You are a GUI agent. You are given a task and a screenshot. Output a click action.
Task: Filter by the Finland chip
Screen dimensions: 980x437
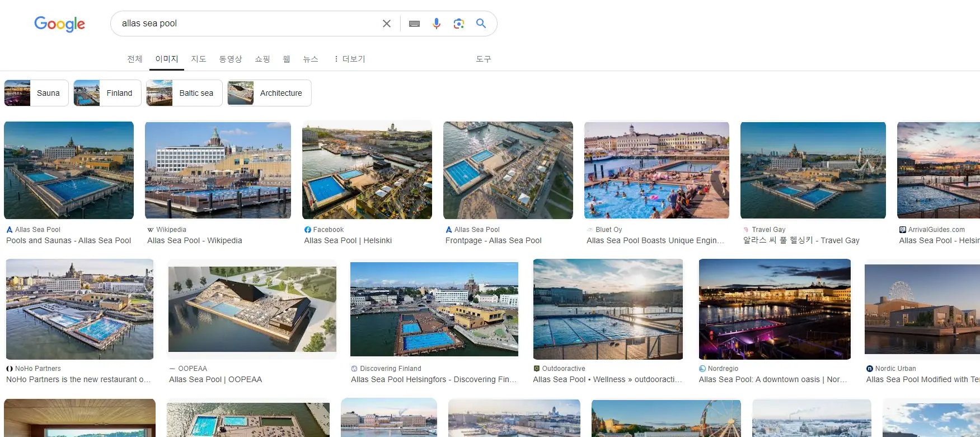[107, 93]
